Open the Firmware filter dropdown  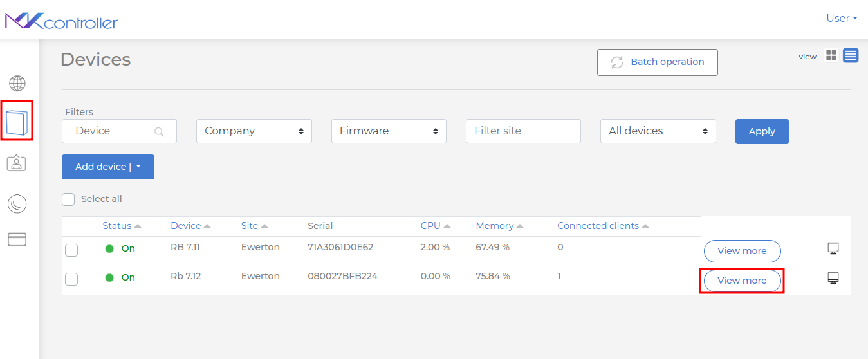click(389, 131)
